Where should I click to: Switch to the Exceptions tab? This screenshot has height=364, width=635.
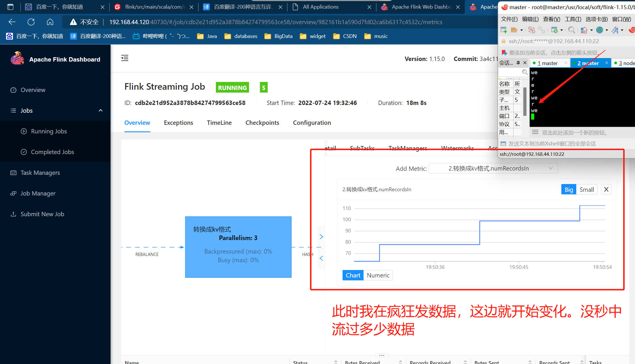point(178,123)
